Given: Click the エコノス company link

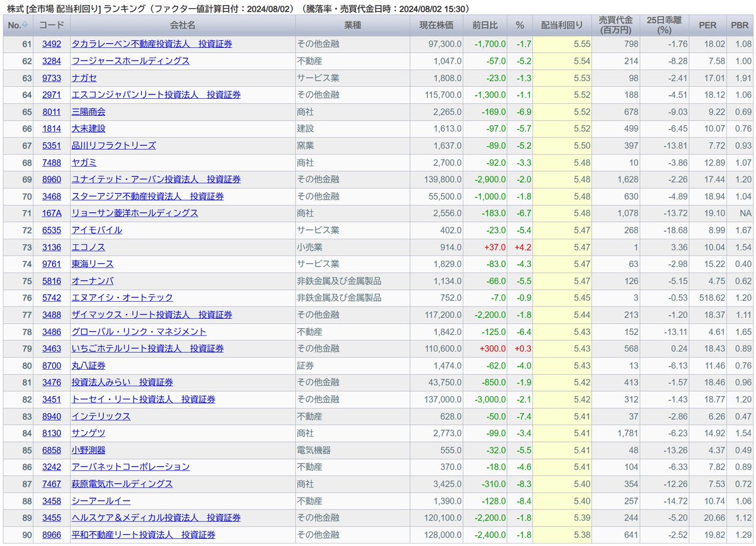Looking at the screenshot, I should tap(89, 247).
